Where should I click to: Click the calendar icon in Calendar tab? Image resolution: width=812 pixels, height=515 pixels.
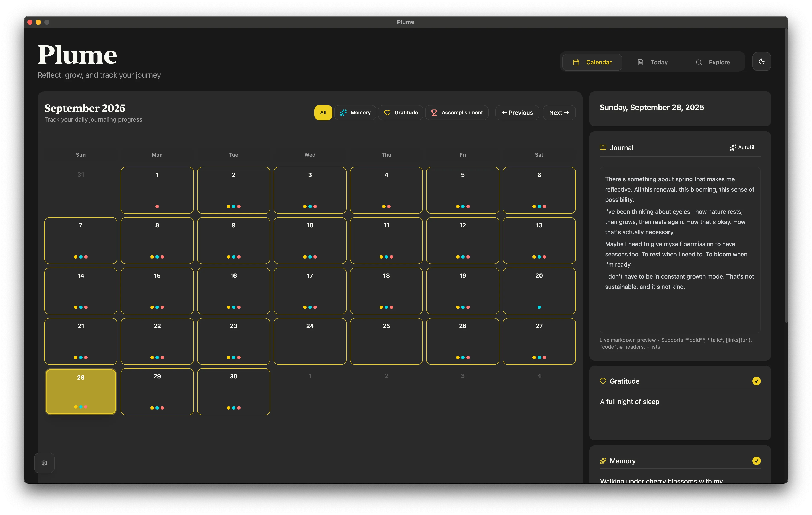coord(576,63)
